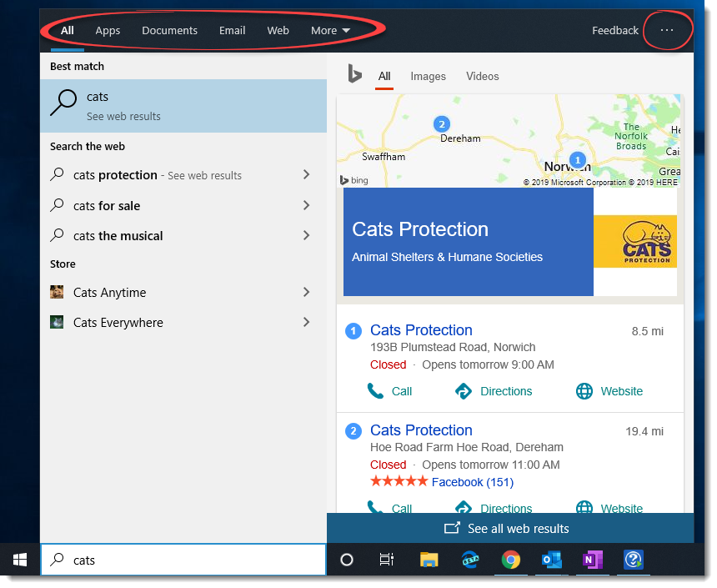Launch Google Chrome from the taskbar
The height and width of the screenshot is (588, 717).
511,560
